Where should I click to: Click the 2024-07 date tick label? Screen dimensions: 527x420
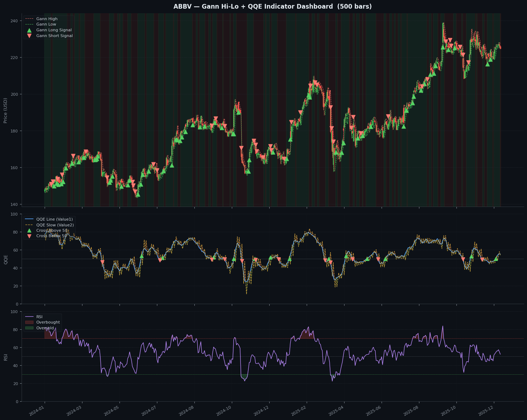pyautogui.click(x=149, y=411)
